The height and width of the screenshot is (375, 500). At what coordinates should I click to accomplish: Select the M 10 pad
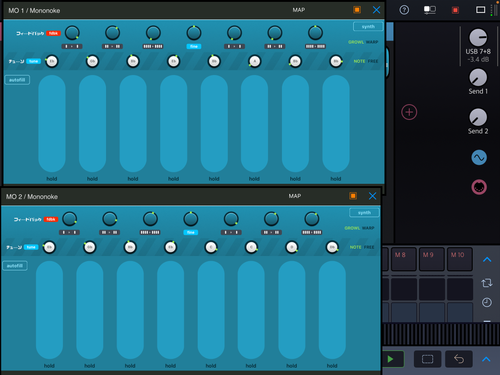coord(460,259)
